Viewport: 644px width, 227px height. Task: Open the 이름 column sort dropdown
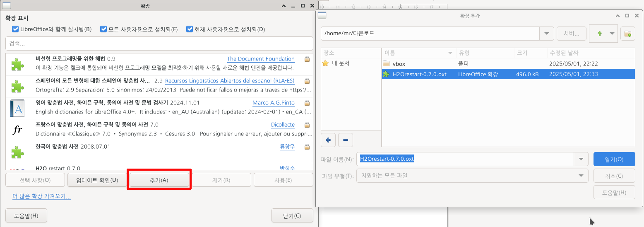(450, 53)
